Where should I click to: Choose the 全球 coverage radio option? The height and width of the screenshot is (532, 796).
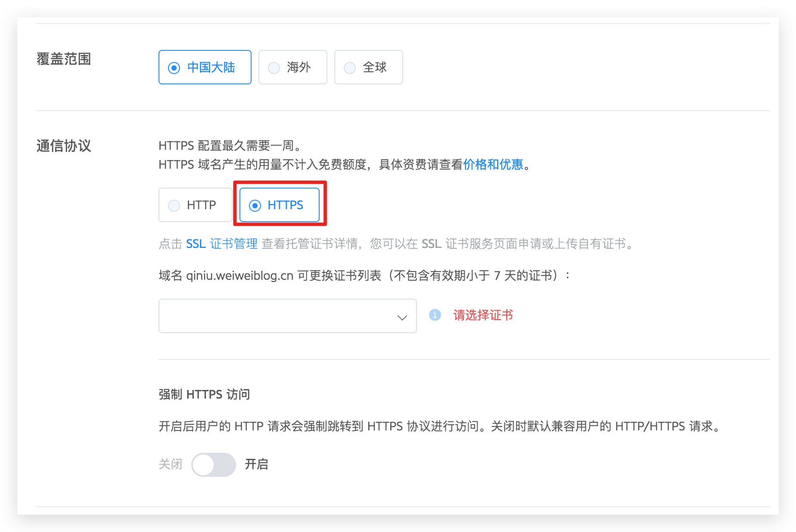click(x=368, y=67)
